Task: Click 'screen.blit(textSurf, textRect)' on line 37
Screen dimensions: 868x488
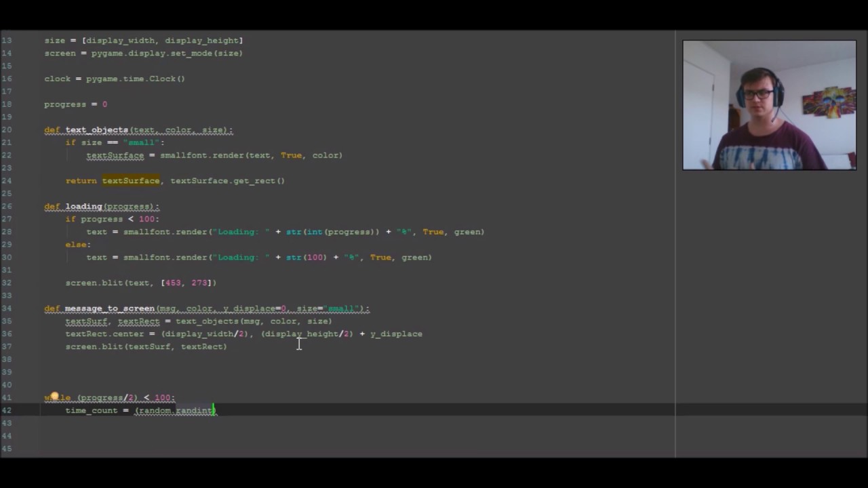Action: 146,346
